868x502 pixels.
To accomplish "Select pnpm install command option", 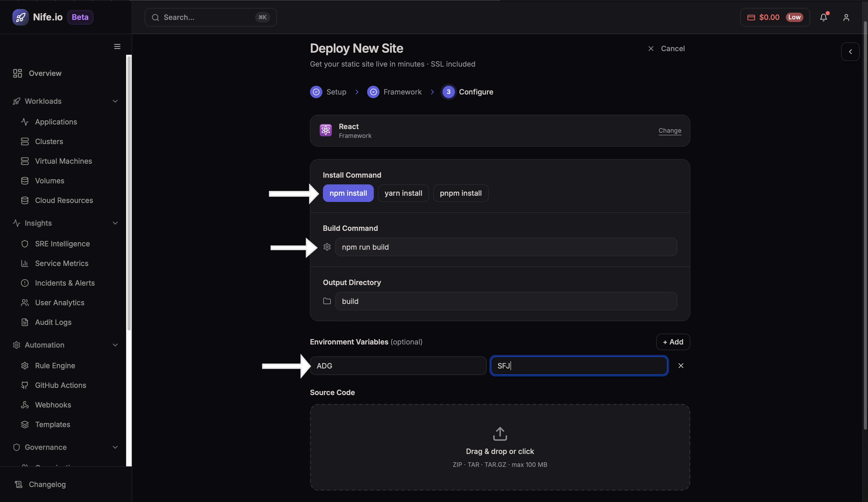I will click(461, 193).
